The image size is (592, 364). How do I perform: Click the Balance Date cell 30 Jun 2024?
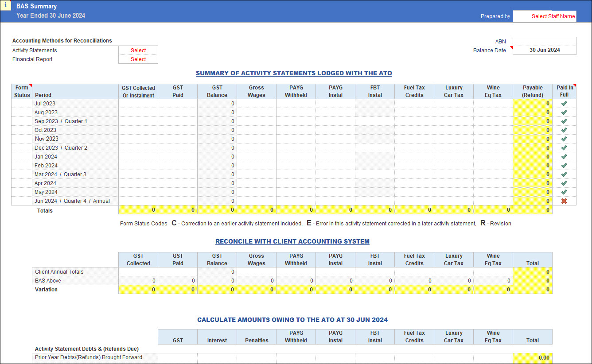[x=545, y=50]
